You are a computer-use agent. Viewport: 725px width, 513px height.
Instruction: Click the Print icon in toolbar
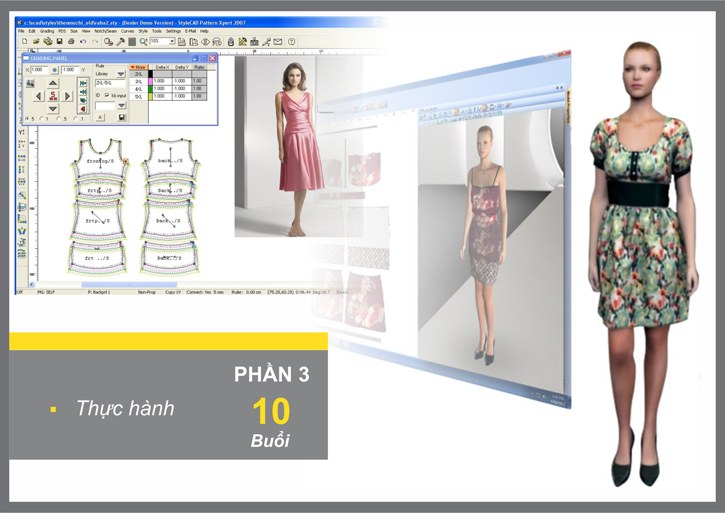point(71,42)
